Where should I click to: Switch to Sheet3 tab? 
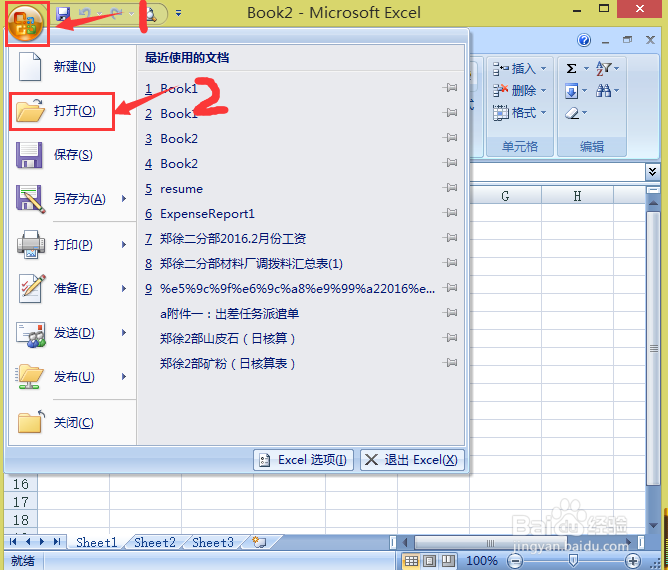213,542
